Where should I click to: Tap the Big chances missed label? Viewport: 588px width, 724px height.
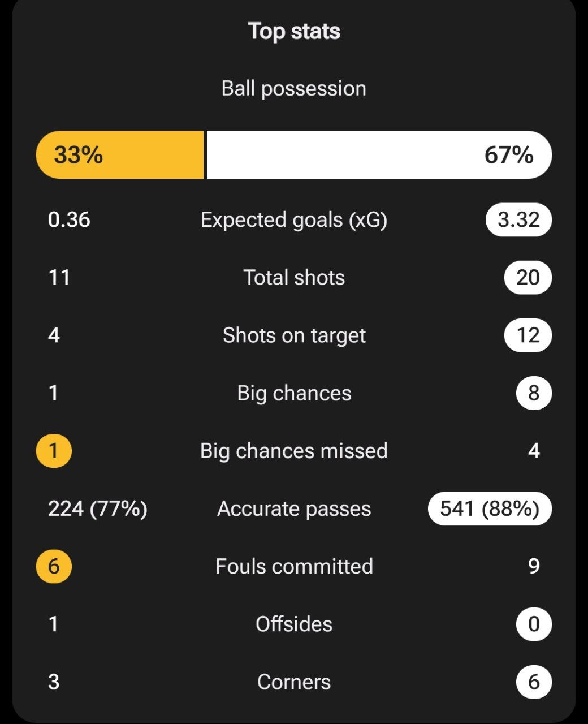294,451
